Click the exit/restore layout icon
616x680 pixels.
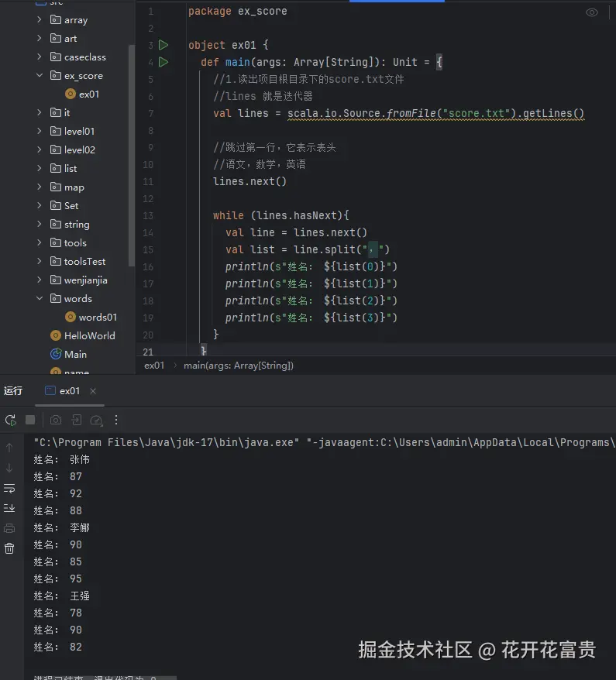[77, 420]
